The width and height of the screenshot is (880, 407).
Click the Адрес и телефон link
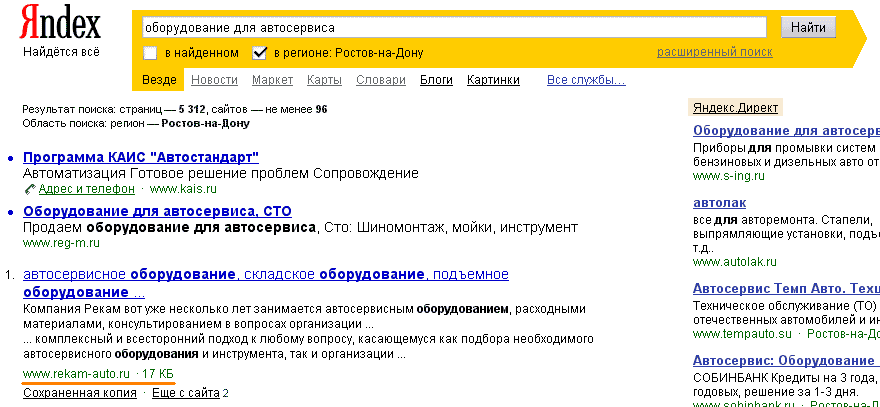click(x=86, y=189)
